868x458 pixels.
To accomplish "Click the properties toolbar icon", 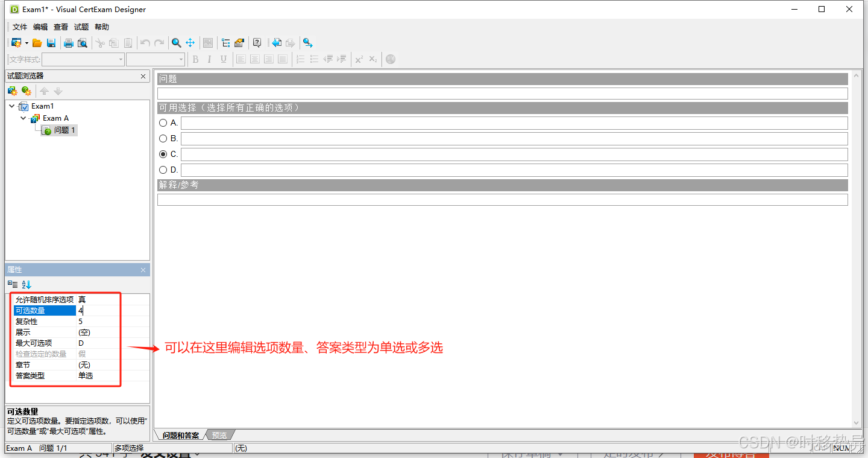I will tap(239, 43).
